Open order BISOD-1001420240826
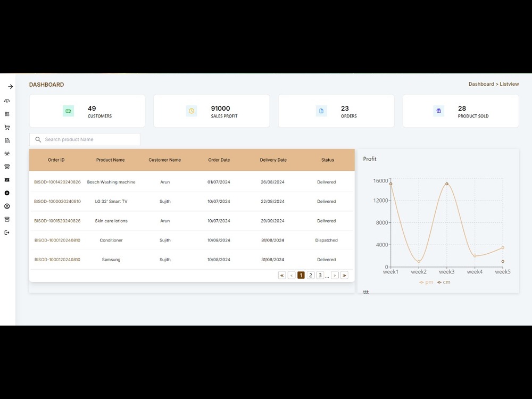This screenshot has height=399, width=532. (x=57, y=182)
